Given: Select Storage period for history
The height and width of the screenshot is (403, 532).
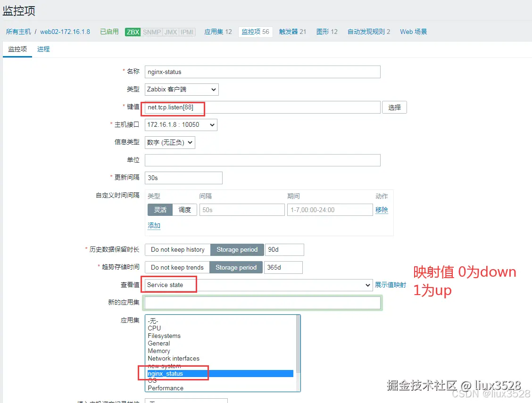Looking at the screenshot, I should tap(237, 250).
